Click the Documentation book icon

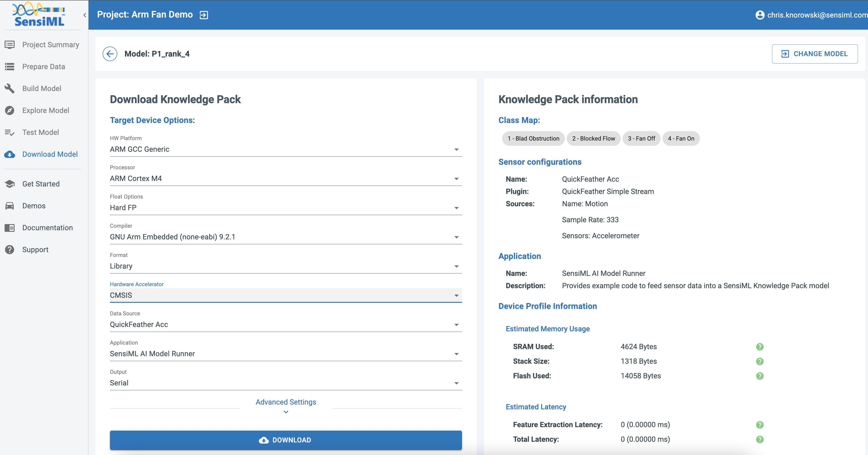tap(9, 228)
